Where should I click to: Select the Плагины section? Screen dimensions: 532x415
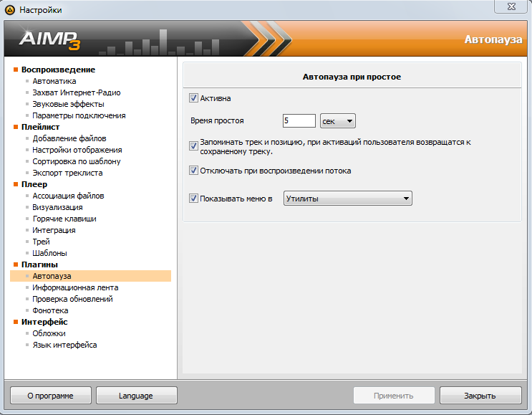[x=39, y=264]
